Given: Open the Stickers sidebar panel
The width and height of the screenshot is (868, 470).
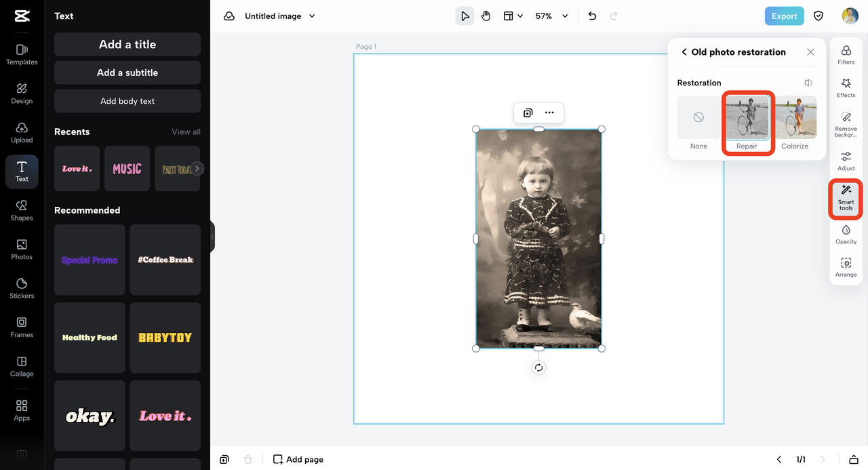Looking at the screenshot, I should 22,288.
